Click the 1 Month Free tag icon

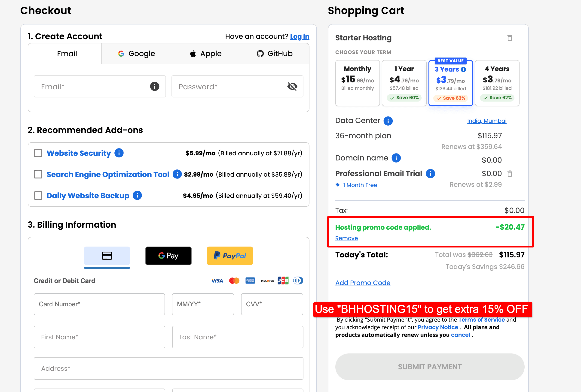(x=337, y=185)
